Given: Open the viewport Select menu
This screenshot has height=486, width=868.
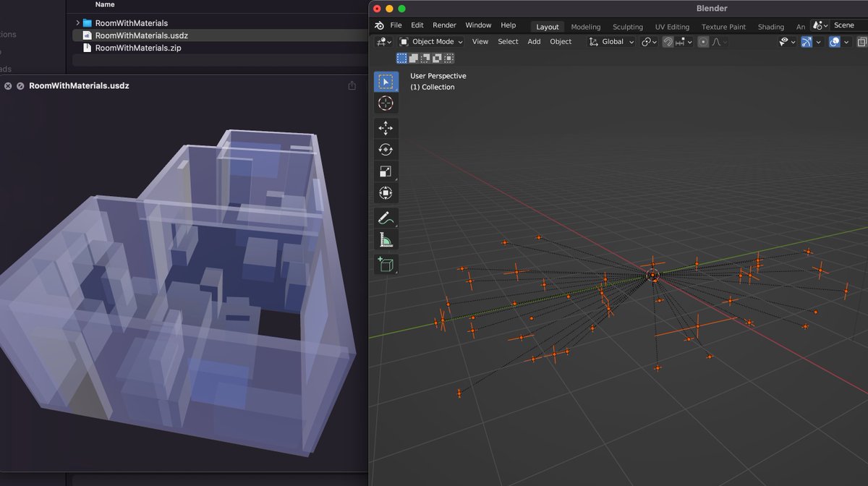Looking at the screenshot, I should click(508, 42).
